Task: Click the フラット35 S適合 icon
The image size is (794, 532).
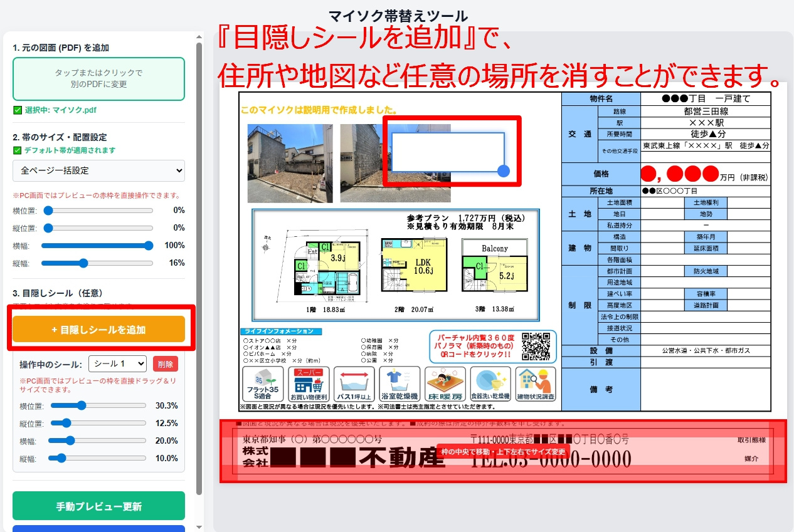Action: click(262, 384)
